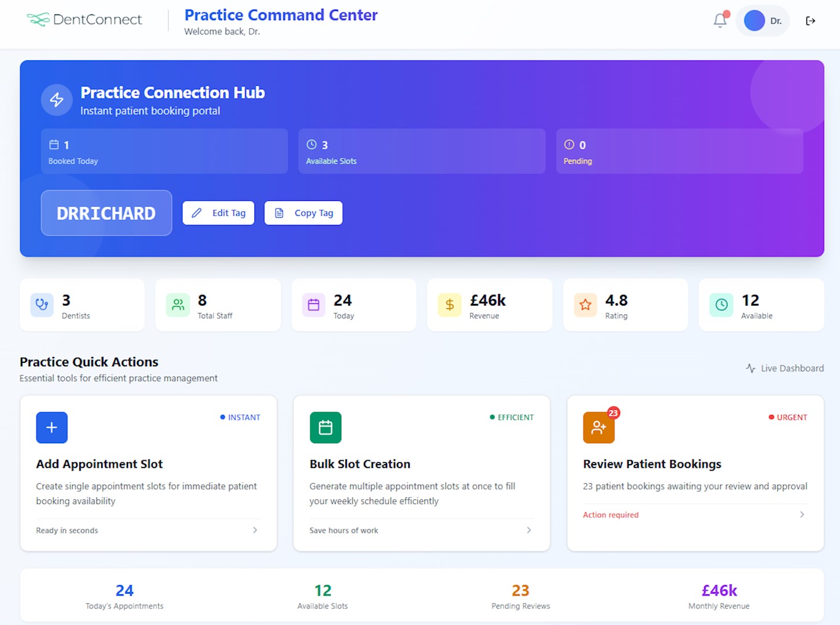Click the Edit Tag button

coord(219,213)
